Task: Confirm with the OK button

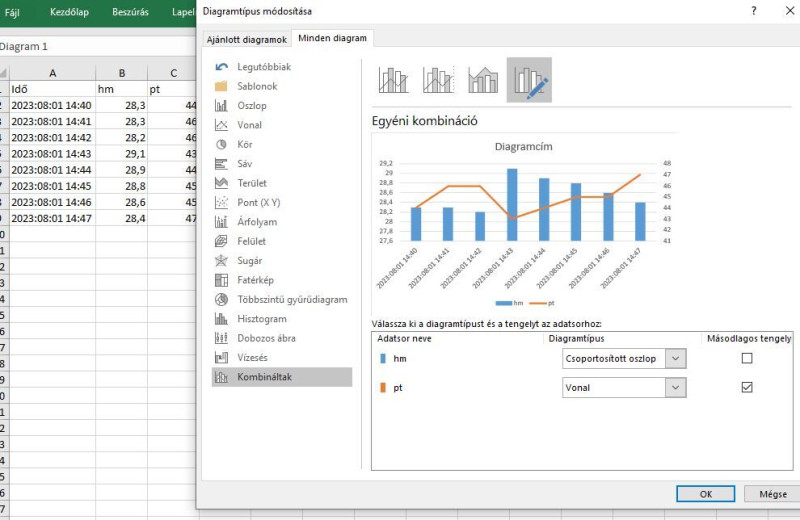Action: 706,493
